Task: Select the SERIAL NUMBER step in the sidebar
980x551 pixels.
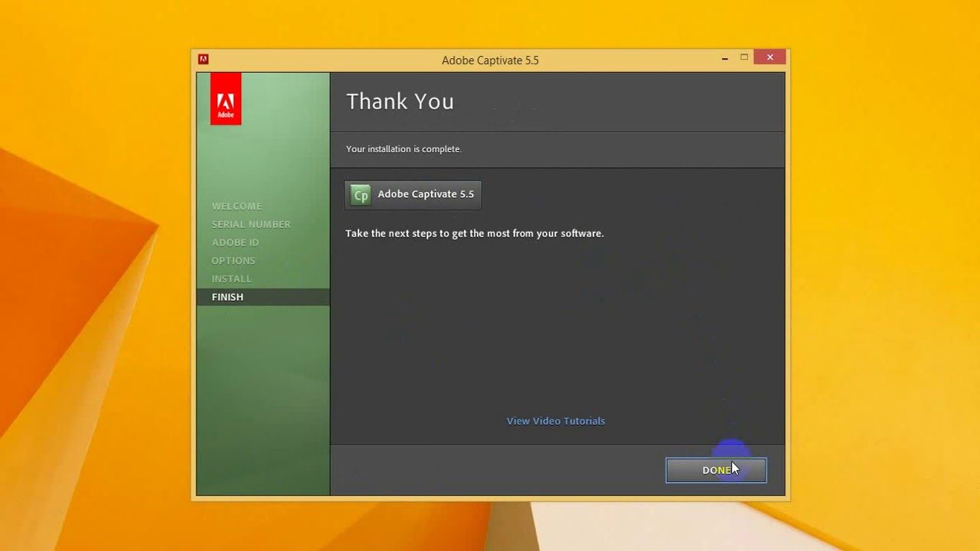Action: click(x=251, y=223)
